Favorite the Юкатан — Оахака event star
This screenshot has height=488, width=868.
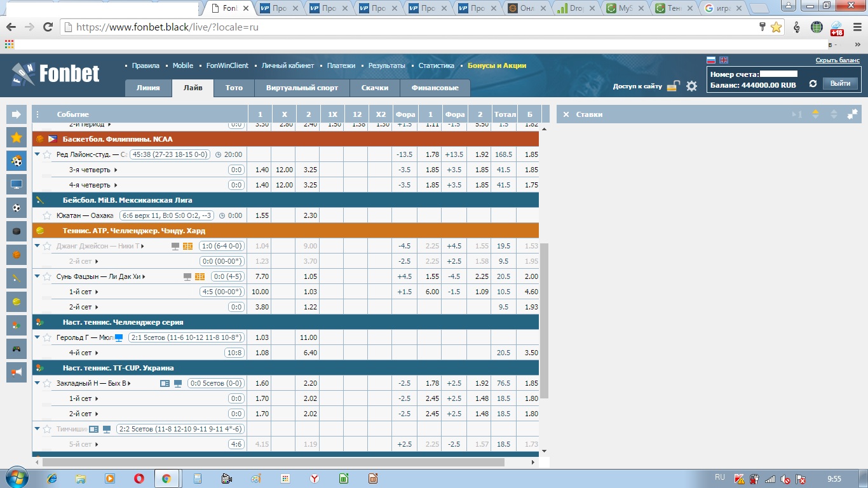pos(47,215)
